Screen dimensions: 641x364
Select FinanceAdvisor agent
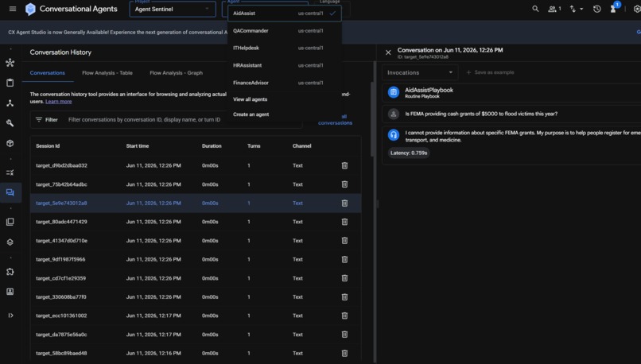(284, 83)
